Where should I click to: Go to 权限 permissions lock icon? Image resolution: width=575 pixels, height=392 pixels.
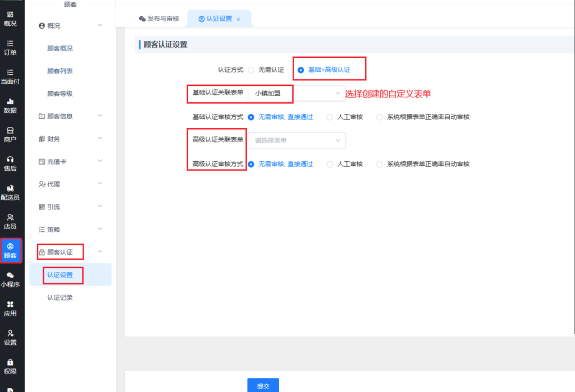pyautogui.click(x=10, y=366)
